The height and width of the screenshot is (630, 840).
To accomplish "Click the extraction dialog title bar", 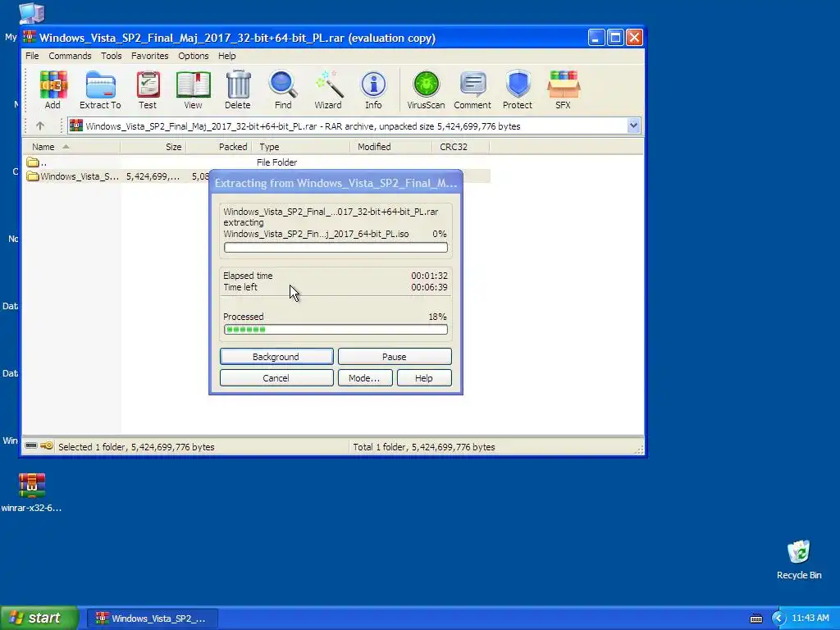I will coord(336,183).
